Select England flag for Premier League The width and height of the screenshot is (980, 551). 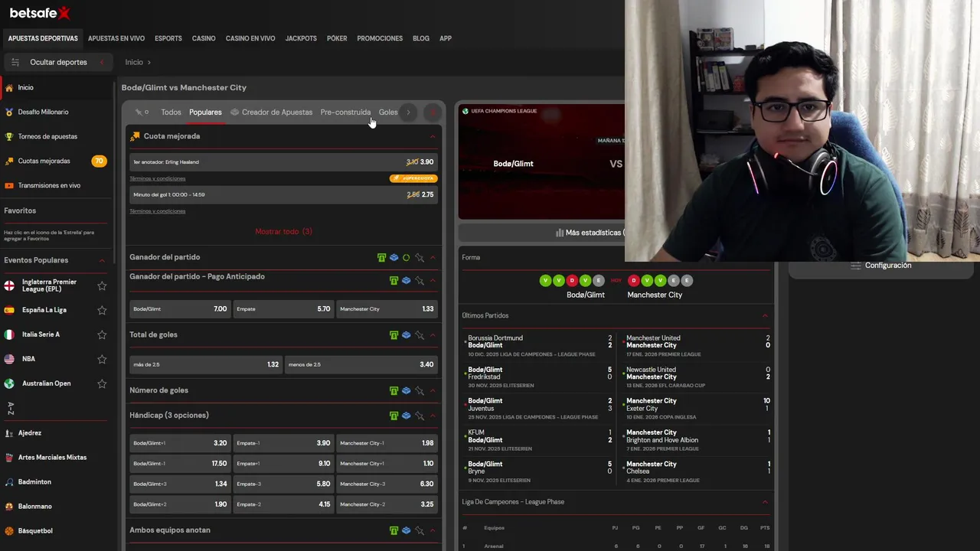pos(9,285)
